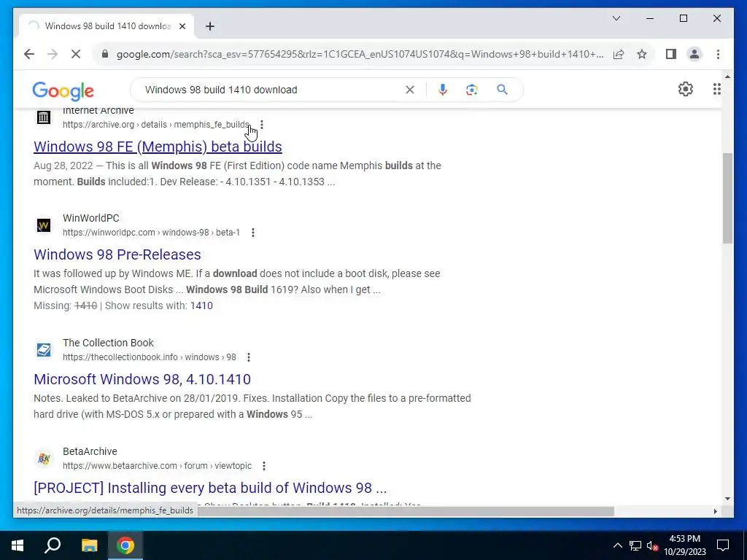The width and height of the screenshot is (747, 560).
Task: Open the Chrome profile avatar
Action: click(x=694, y=54)
